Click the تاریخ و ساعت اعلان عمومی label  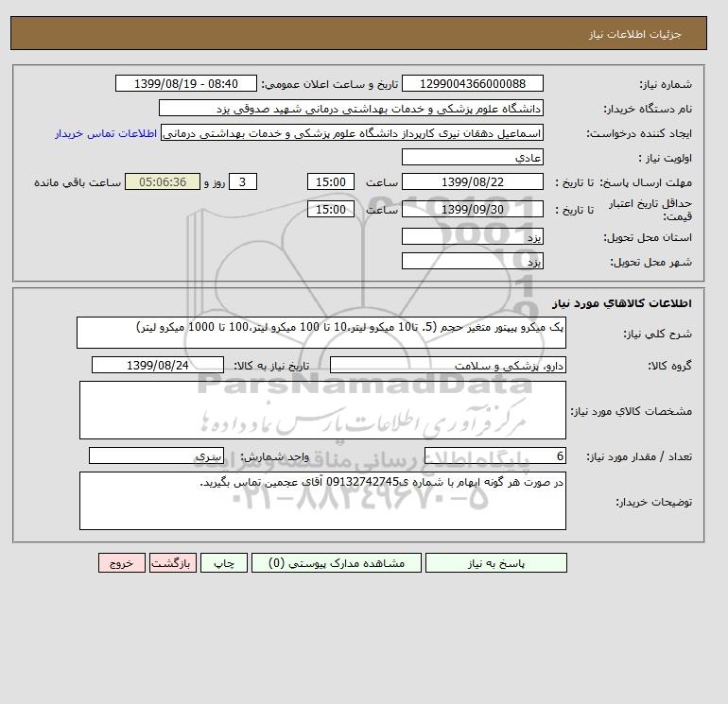(330, 84)
